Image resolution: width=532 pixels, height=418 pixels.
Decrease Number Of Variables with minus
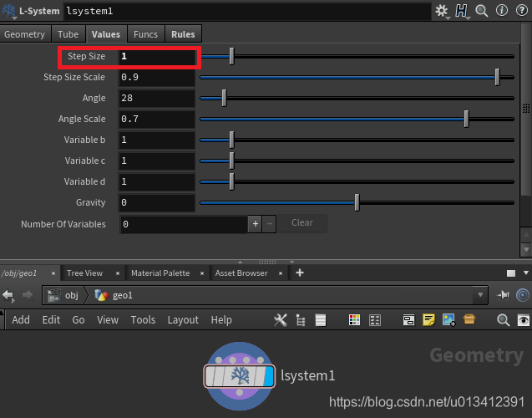tap(270, 223)
